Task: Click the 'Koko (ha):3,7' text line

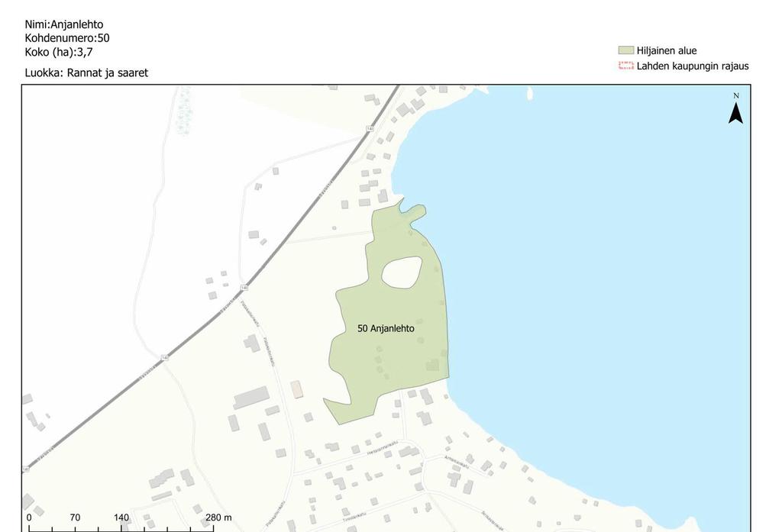Action: click(x=58, y=52)
